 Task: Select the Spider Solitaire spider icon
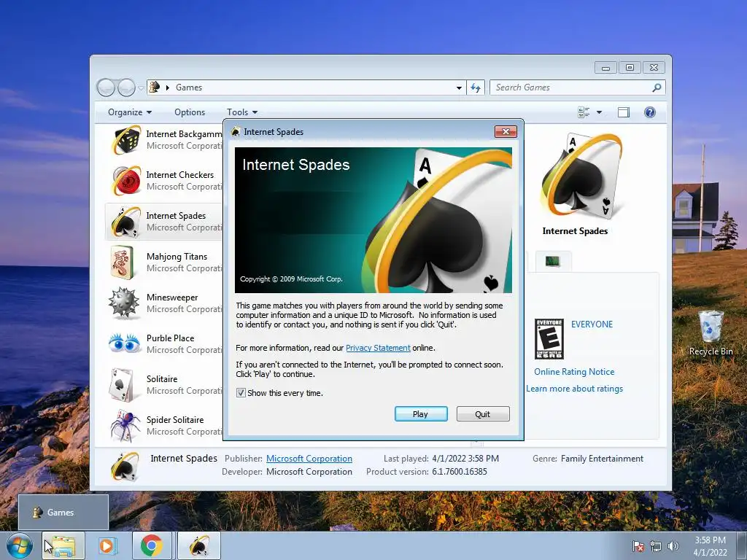[x=125, y=425]
